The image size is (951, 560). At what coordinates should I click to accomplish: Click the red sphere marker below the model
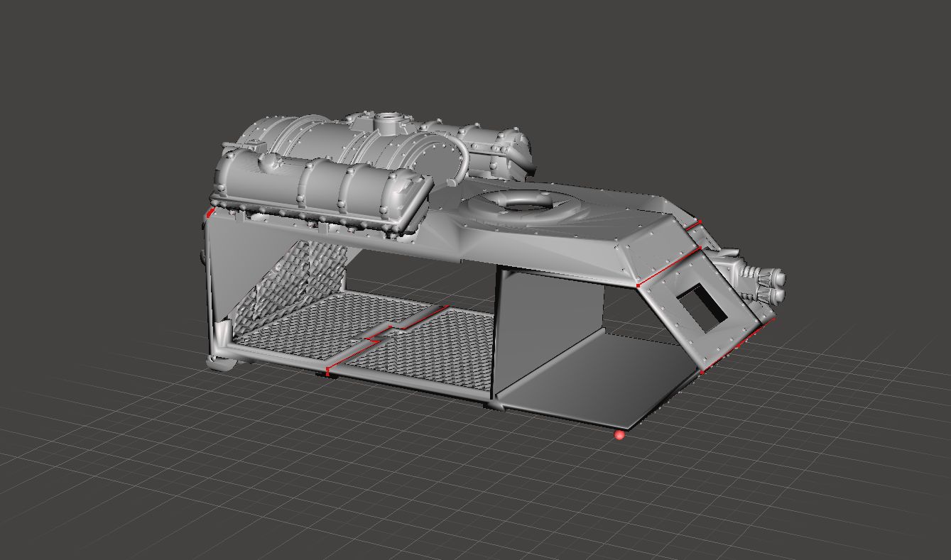tap(620, 434)
